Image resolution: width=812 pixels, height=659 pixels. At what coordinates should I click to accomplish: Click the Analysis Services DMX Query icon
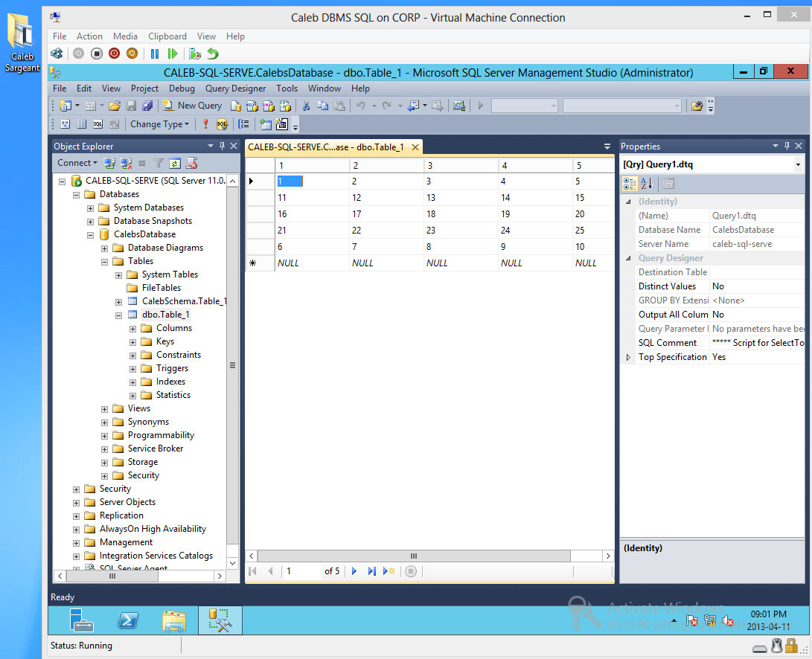tap(268, 106)
